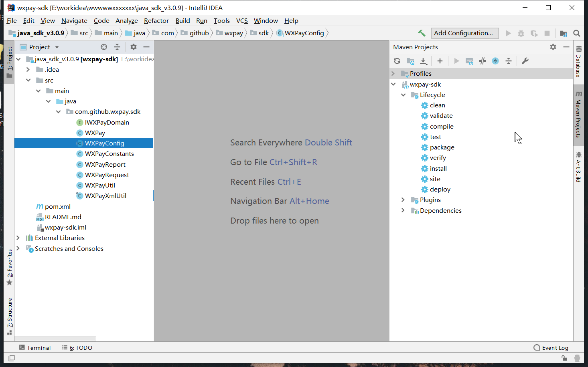588x367 pixels.
Task: Open the Build menu
Action: pos(182,20)
